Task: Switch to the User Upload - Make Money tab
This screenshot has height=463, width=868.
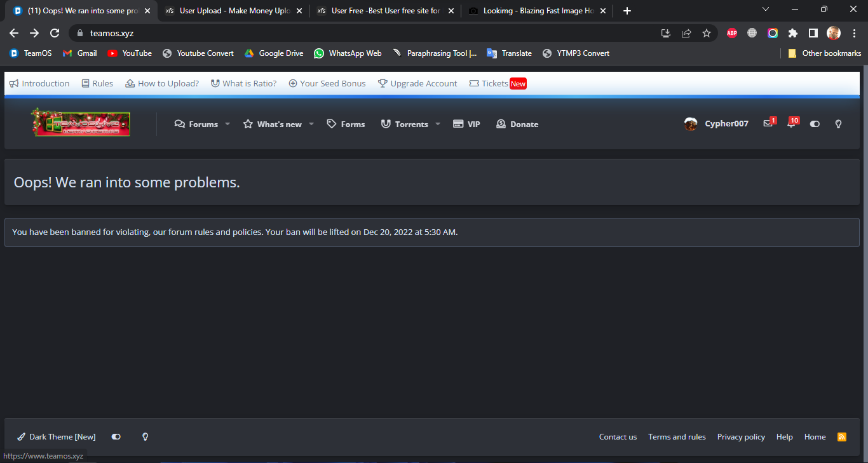Action: (233, 11)
